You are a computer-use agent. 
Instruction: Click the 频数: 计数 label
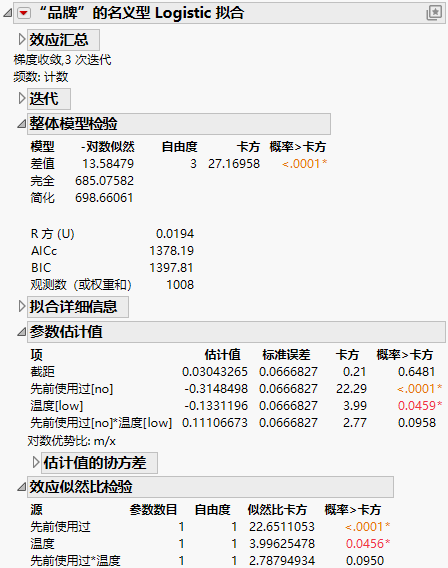[41, 77]
